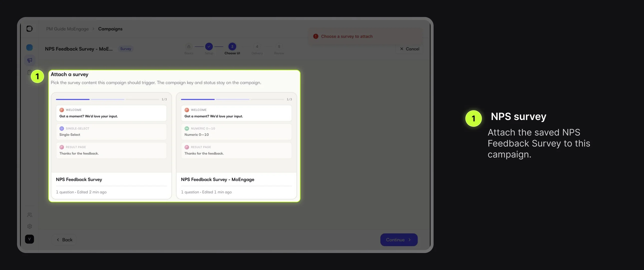Click '1 question · Edited 2 min ago' text

coord(81,192)
